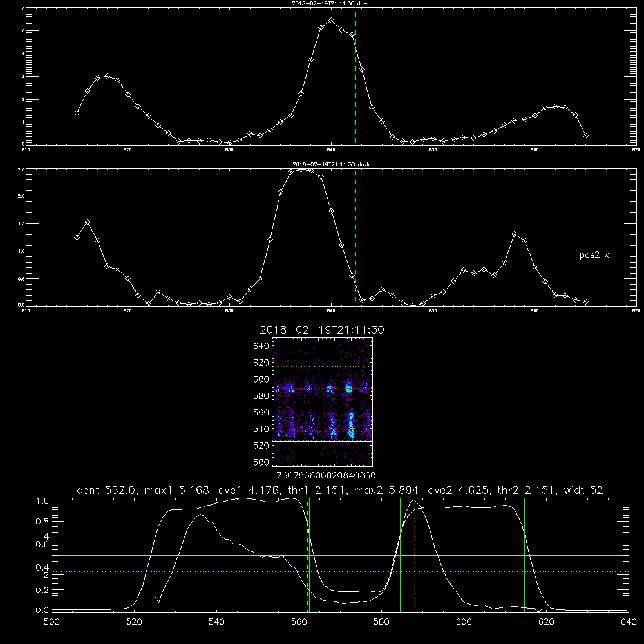
Task: Click the last diamond marker of dawn curve
Action: pos(585,135)
